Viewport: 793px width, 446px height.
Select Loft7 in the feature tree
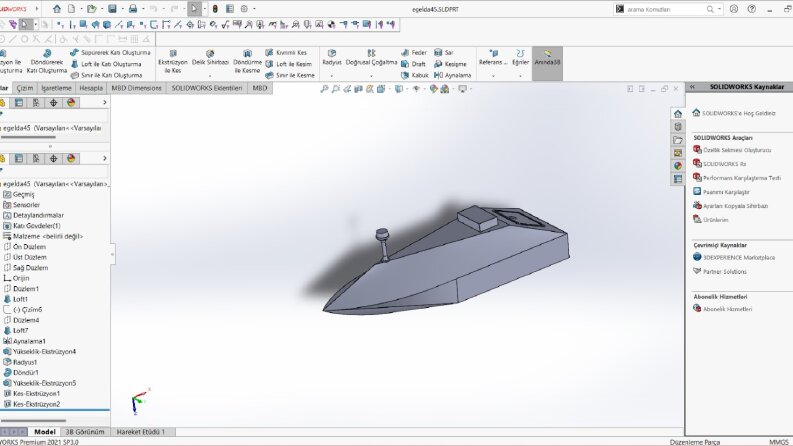20,331
